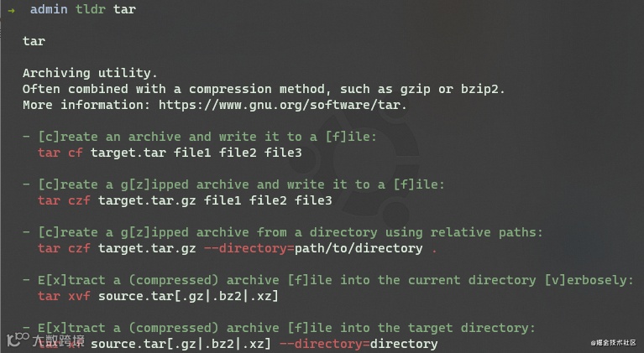Click 'tar xvf' red command text
644x353 pixels.
pyautogui.click(x=64, y=296)
